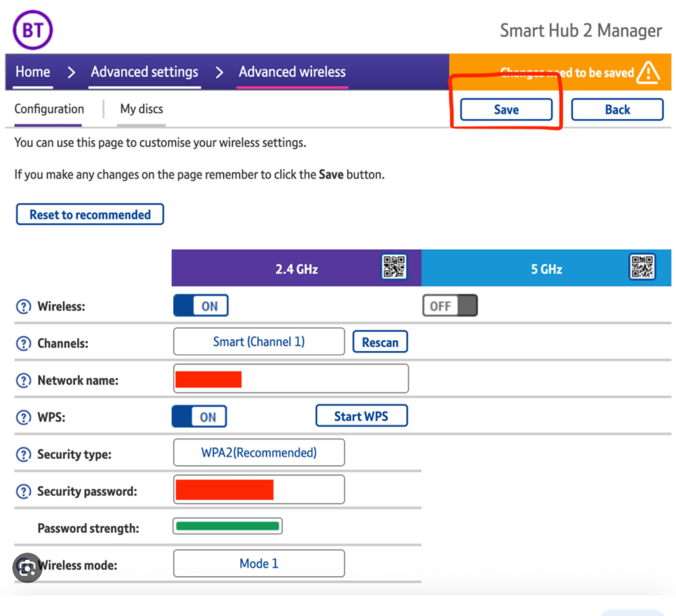
Task: Open the Mode 1 wireless mode dropdown
Action: click(258, 564)
